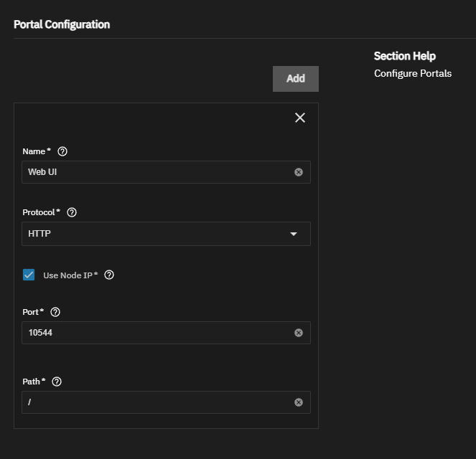Open help tooltip for Port field
Viewport: 476px width, 459px height.
55,312
